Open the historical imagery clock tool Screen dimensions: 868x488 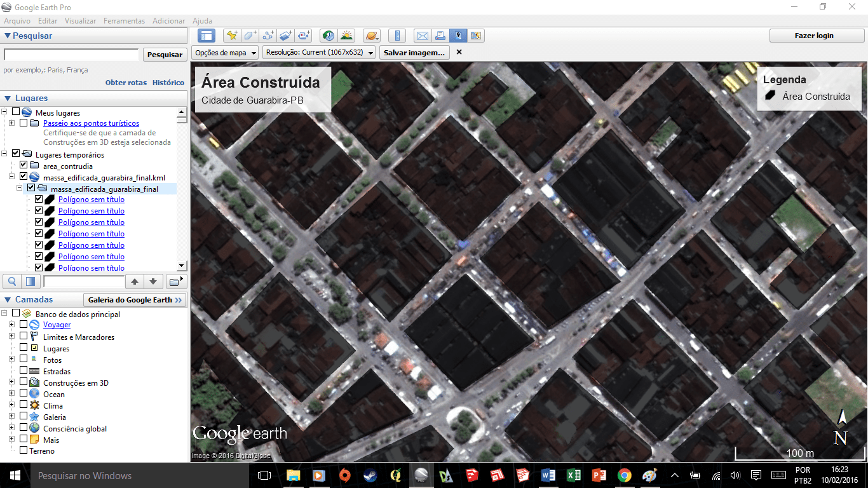click(x=329, y=36)
